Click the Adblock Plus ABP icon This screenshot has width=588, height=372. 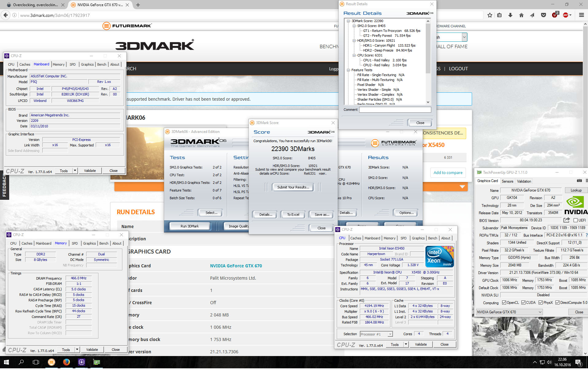tap(566, 15)
